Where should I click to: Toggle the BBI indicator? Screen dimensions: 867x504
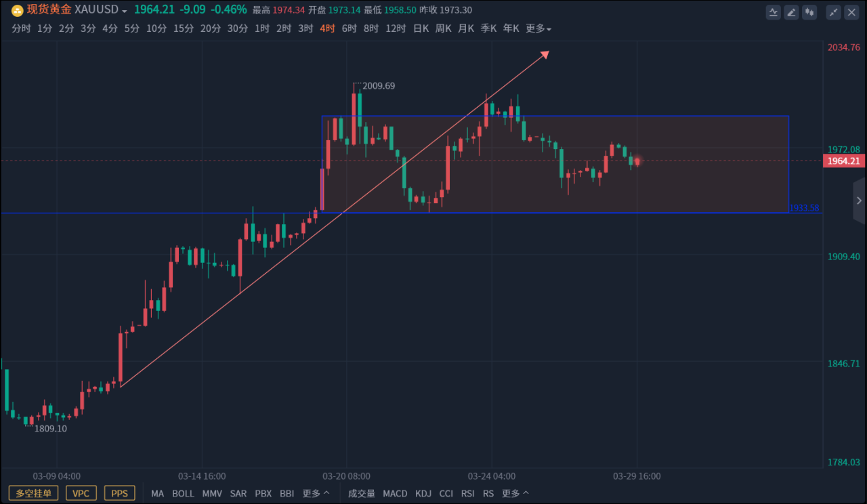pyautogui.click(x=287, y=493)
